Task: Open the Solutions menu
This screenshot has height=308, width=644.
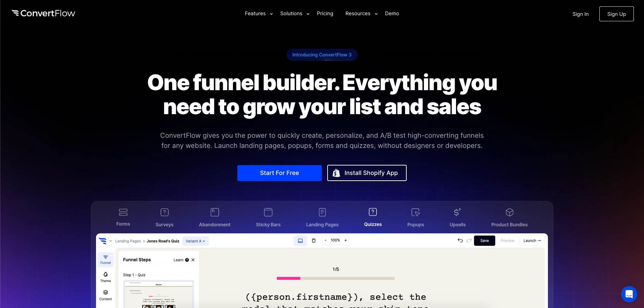Action: (291, 14)
